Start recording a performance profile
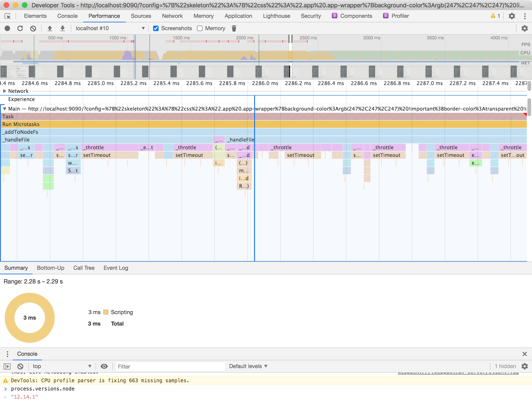This screenshot has height=401, width=532. 8,28
